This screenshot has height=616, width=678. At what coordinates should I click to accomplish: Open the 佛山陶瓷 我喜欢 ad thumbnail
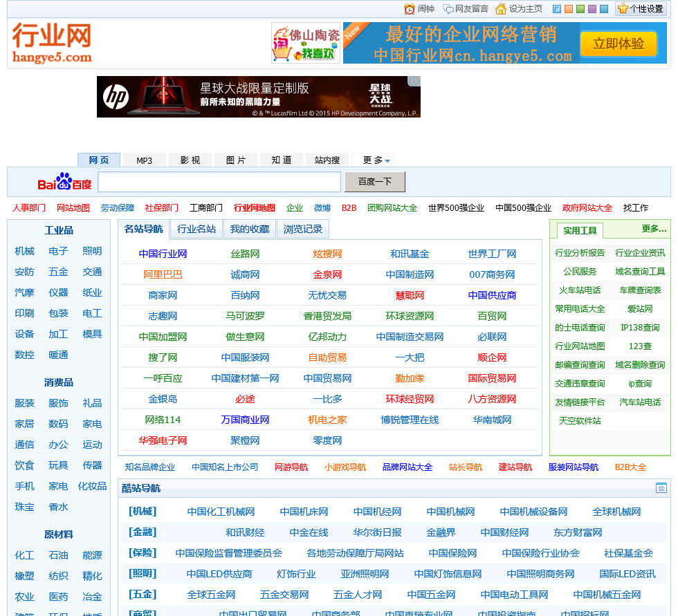[306, 43]
